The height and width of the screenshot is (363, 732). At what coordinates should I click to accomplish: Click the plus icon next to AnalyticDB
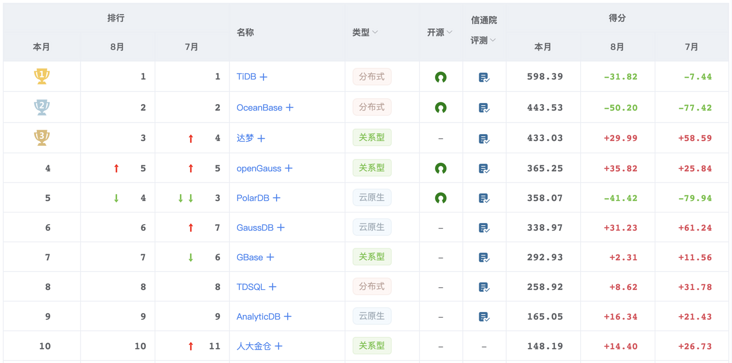click(x=288, y=316)
